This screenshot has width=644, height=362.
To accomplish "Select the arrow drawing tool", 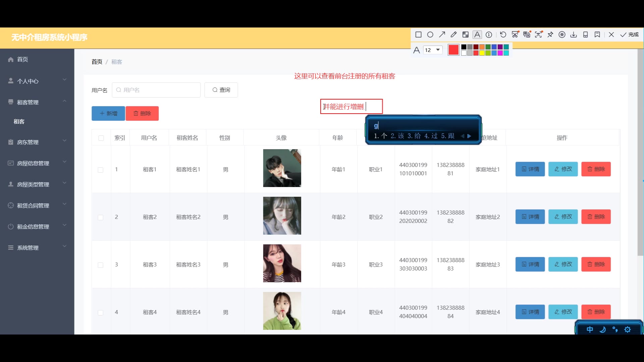I will (442, 35).
